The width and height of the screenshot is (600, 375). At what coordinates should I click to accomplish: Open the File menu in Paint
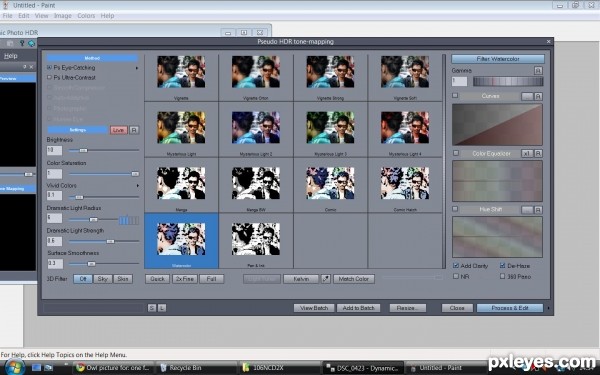(x=7, y=16)
